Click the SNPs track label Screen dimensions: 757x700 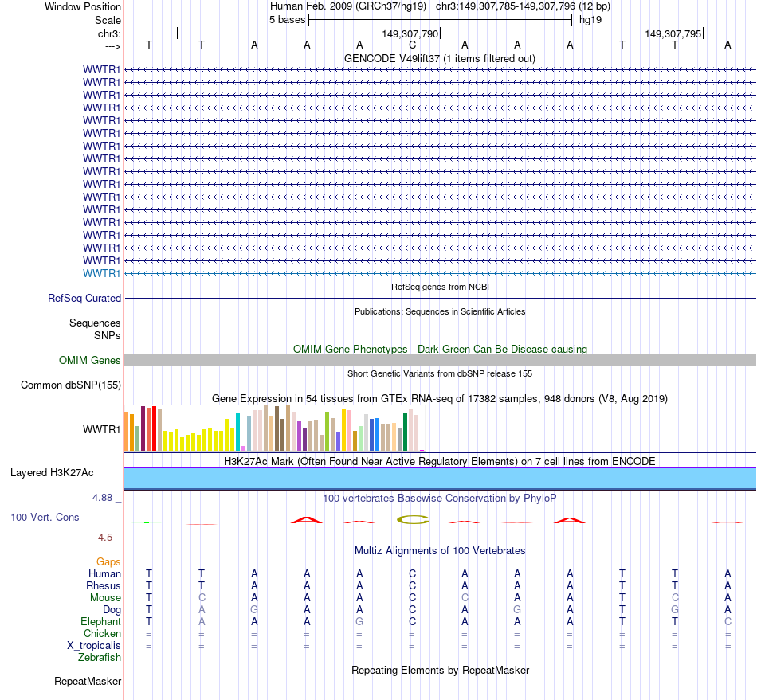tap(108, 335)
